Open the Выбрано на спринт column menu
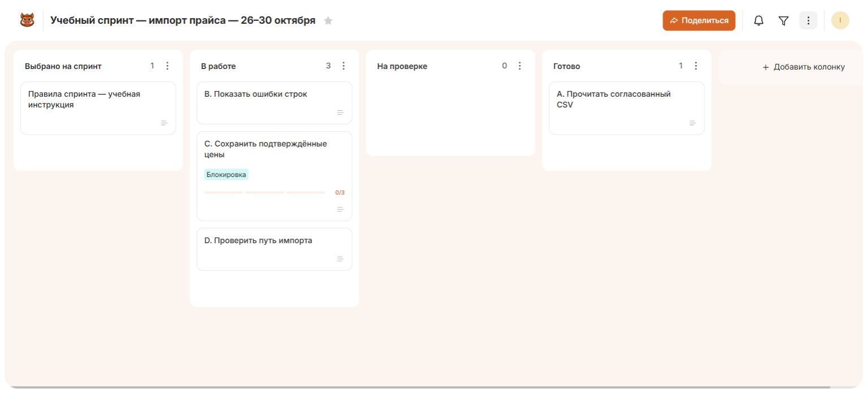Screen dimensions: 868x393 pyautogui.click(x=167, y=66)
